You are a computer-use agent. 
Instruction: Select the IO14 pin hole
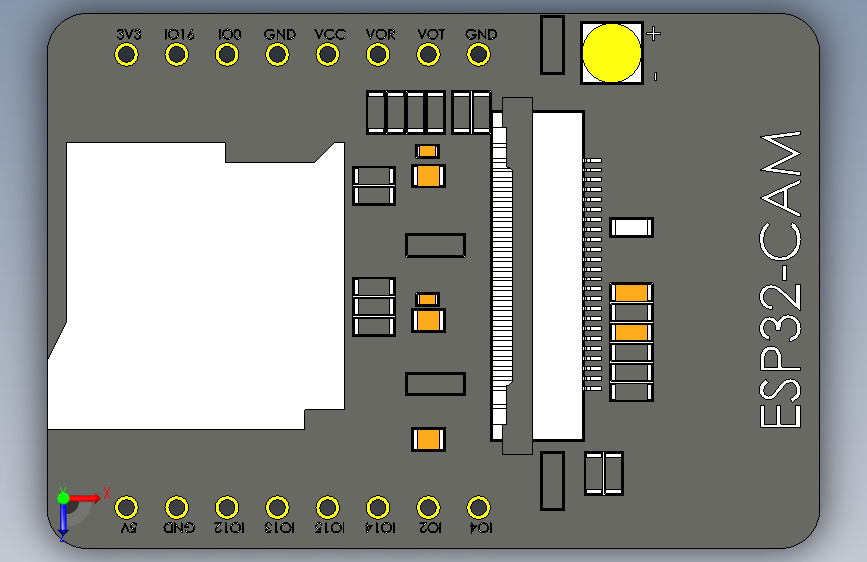[x=378, y=507]
